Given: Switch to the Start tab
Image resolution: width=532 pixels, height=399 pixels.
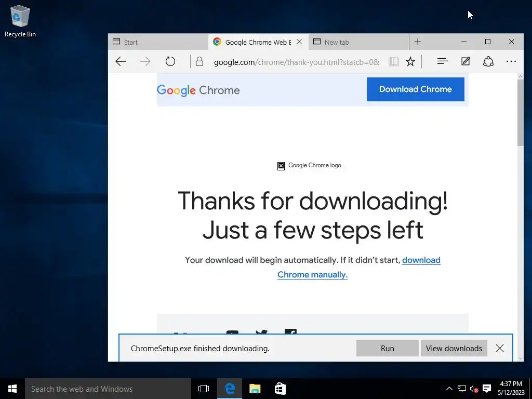Looking at the screenshot, I should click(158, 42).
